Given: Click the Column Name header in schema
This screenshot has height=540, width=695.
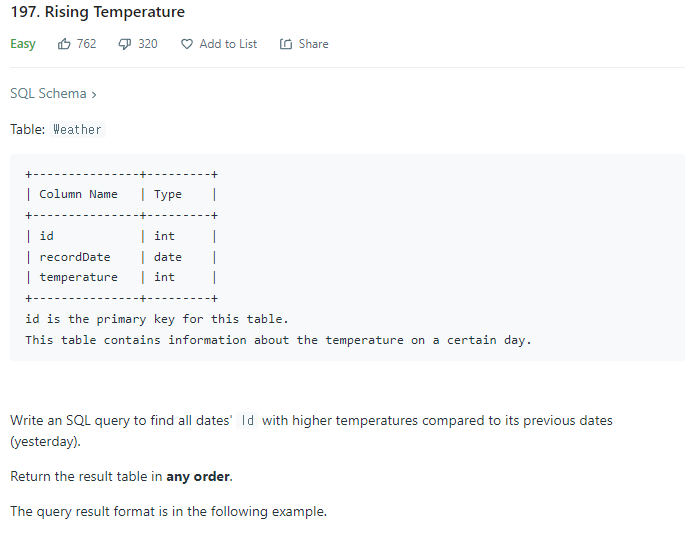Looking at the screenshot, I should coord(78,194).
